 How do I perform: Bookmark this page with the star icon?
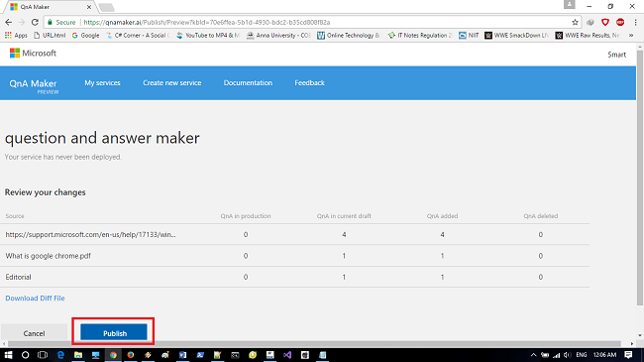[575, 22]
